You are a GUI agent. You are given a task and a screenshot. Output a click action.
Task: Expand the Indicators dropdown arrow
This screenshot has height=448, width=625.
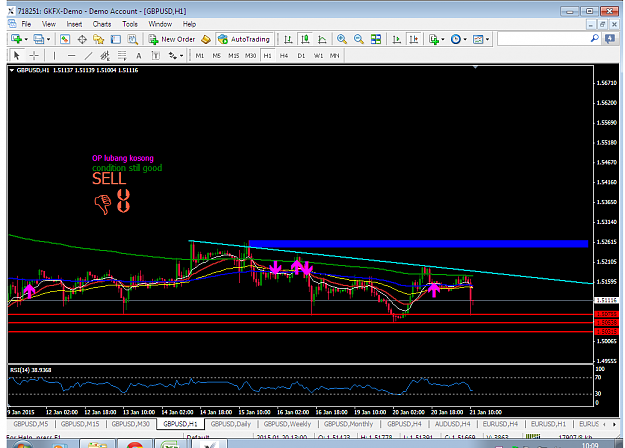coord(442,39)
